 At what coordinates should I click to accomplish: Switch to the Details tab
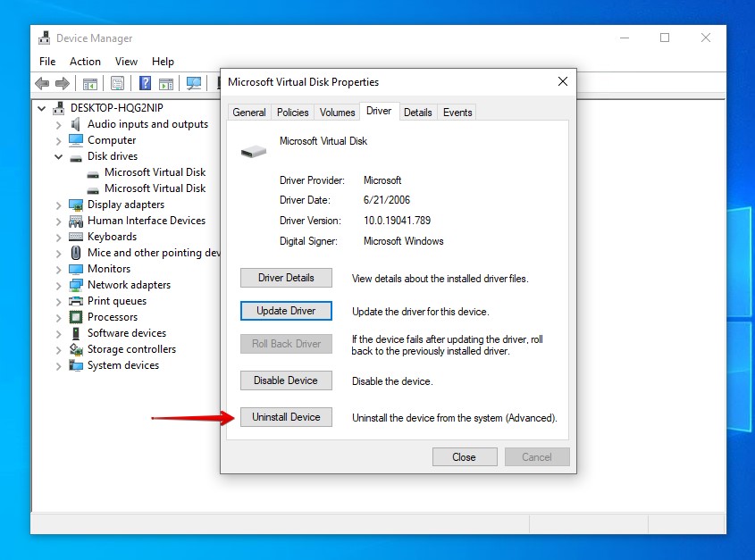[418, 113]
